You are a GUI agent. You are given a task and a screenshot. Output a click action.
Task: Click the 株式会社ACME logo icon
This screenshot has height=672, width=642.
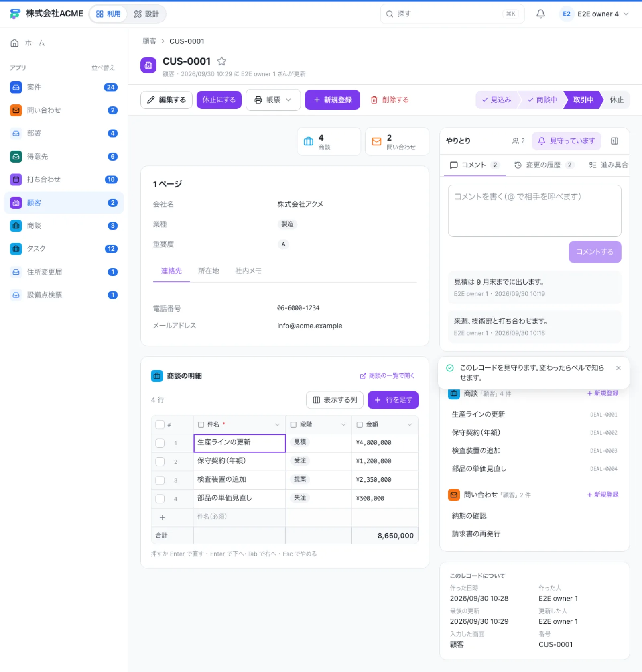point(15,14)
